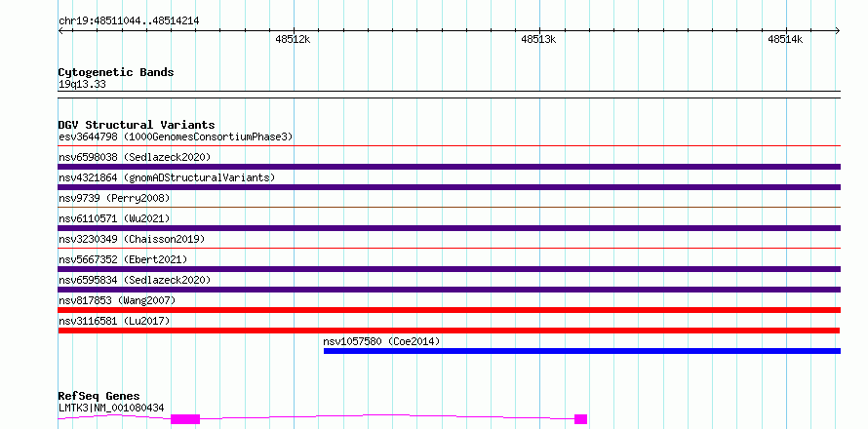This screenshot has width=868, height=429.
Task: Click the chr19:48511044..48514214 coordinate label
Action: point(129,21)
